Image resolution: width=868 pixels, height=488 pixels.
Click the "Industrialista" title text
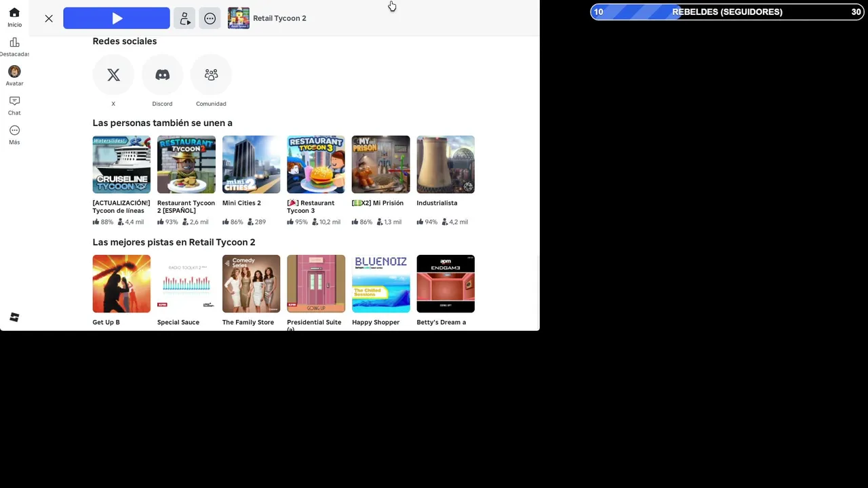[x=437, y=203]
